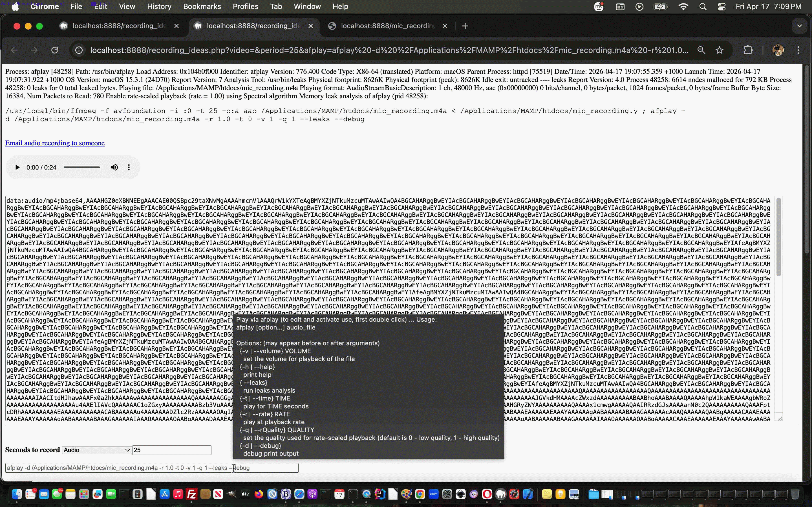The height and width of the screenshot is (507, 812).
Task: Click the Seconds to record field showing 25
Action: point(171,450)
